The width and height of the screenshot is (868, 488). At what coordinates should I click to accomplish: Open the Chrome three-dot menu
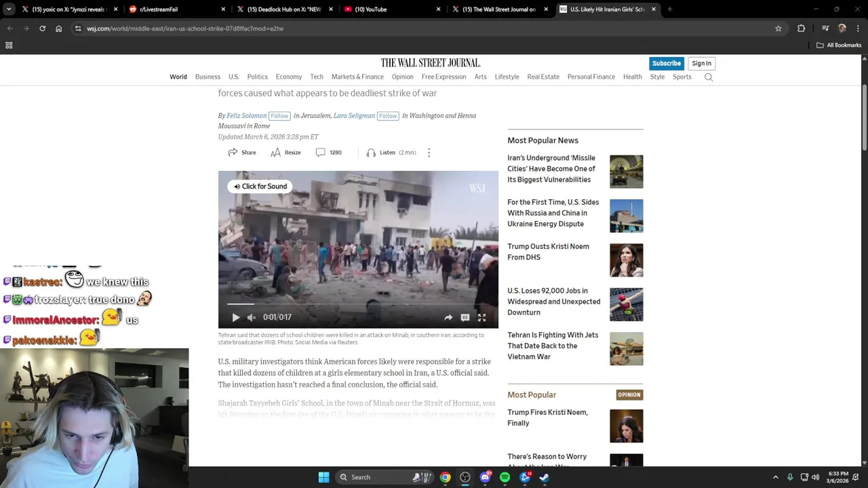click(859, 28)
